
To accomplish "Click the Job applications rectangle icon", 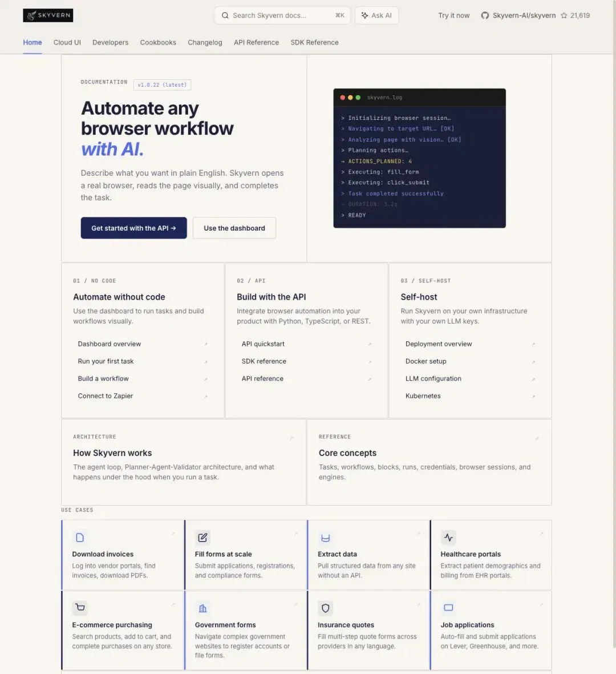I will tap(448, 608).
